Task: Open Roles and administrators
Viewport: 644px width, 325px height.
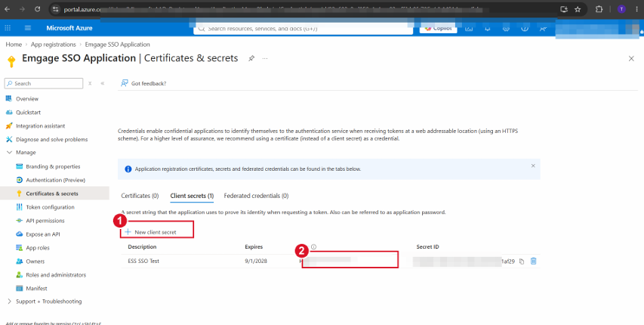Action: pyautogui.click(x=56, y=275)
